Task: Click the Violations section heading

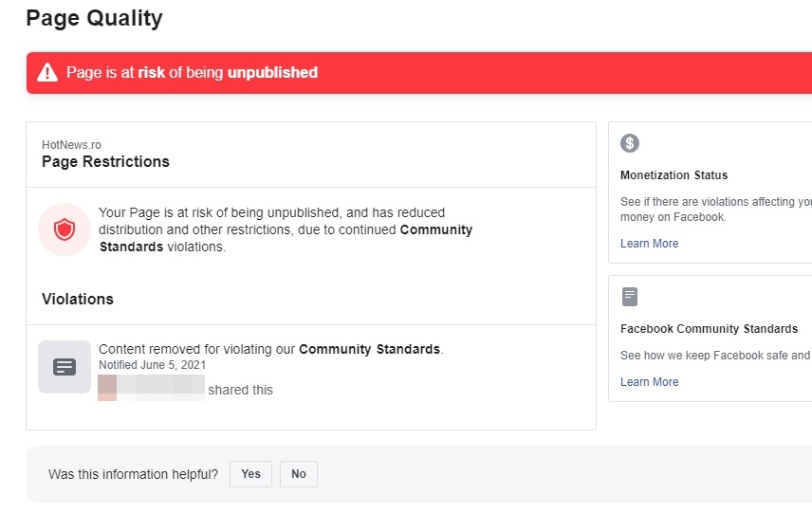Action: pyautogui.click(x=78, y=299)
